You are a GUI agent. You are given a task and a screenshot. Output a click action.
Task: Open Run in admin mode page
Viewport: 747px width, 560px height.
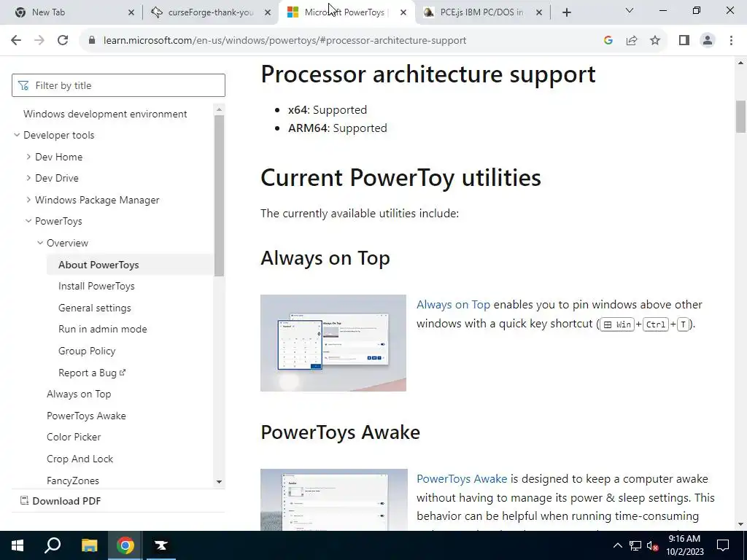click(x=102, y=329)
